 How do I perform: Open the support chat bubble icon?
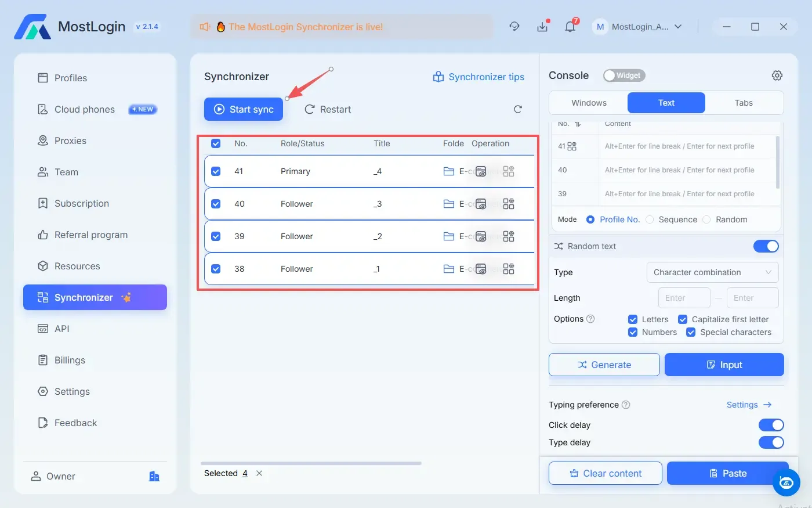click(x=786, y=482)
